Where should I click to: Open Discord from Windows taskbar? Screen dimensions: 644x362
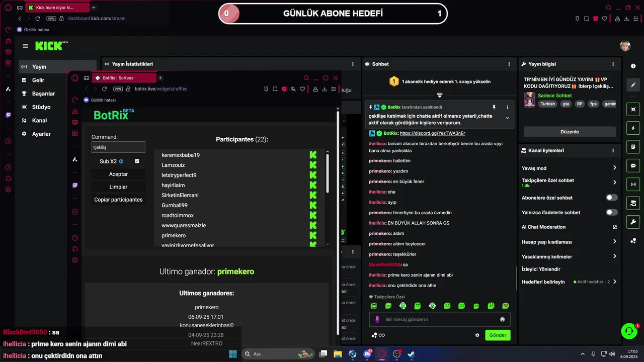click(367, 354)
